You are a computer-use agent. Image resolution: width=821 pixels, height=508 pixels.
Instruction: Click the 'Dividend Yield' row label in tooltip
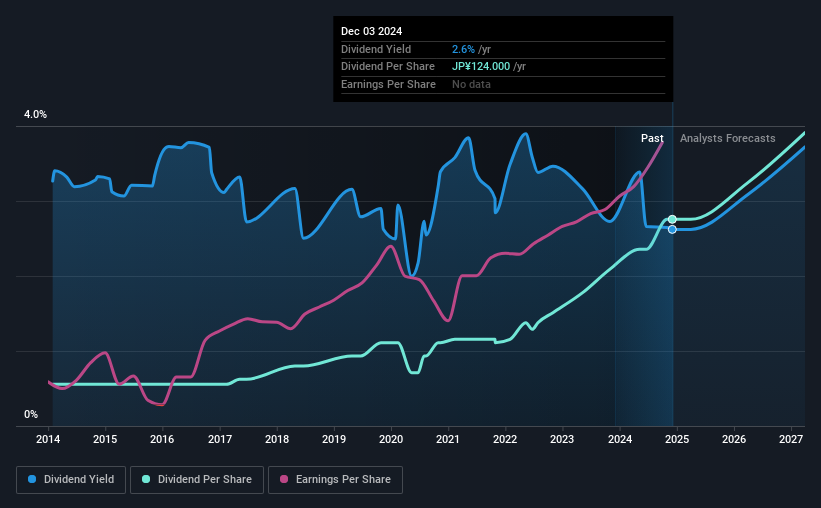[376, 49]
